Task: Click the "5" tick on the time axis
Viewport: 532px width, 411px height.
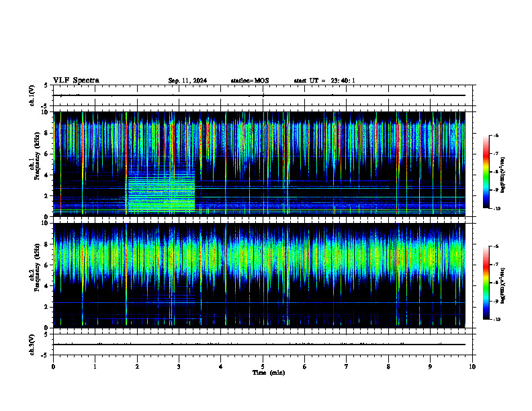Action: (x=263, y=367)
